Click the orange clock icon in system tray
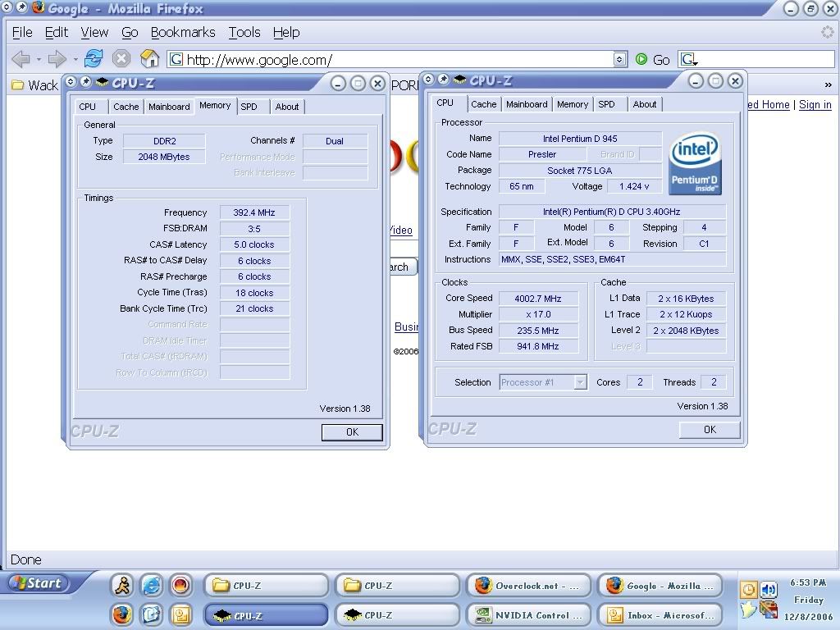The width and height of the screenshot is (840, 630). pyautogui.click(x=748, y=591)
